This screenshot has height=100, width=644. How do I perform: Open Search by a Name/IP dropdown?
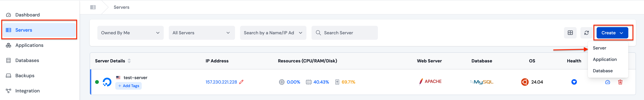click(x=273, y=33)
